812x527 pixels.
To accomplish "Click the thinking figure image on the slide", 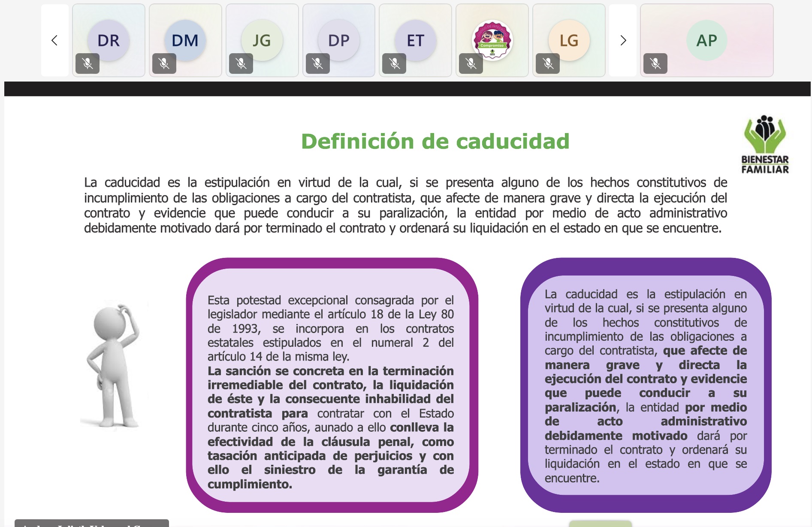I will click(114, 366).
